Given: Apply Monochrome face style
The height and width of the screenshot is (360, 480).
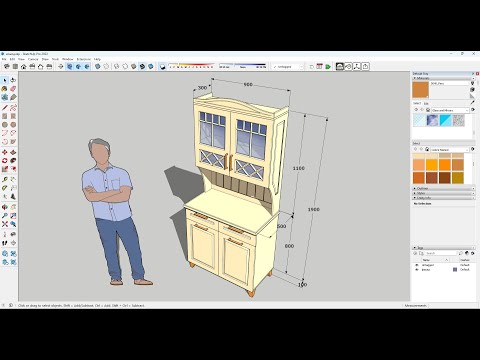Looking at the screenshot, I should (151, 66).
